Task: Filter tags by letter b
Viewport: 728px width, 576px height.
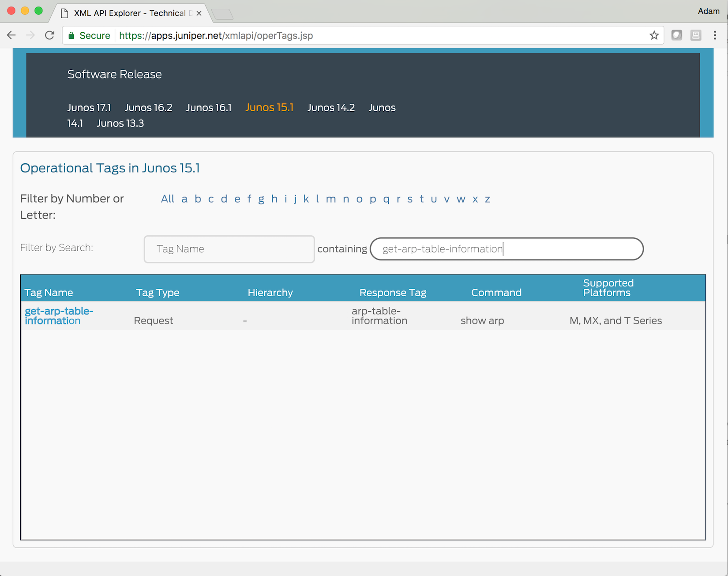Action: tap(198, 199)
